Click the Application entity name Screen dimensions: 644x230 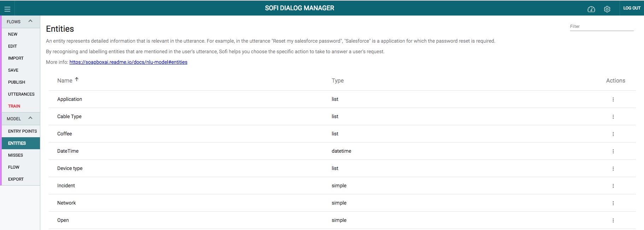pos(70,99)
